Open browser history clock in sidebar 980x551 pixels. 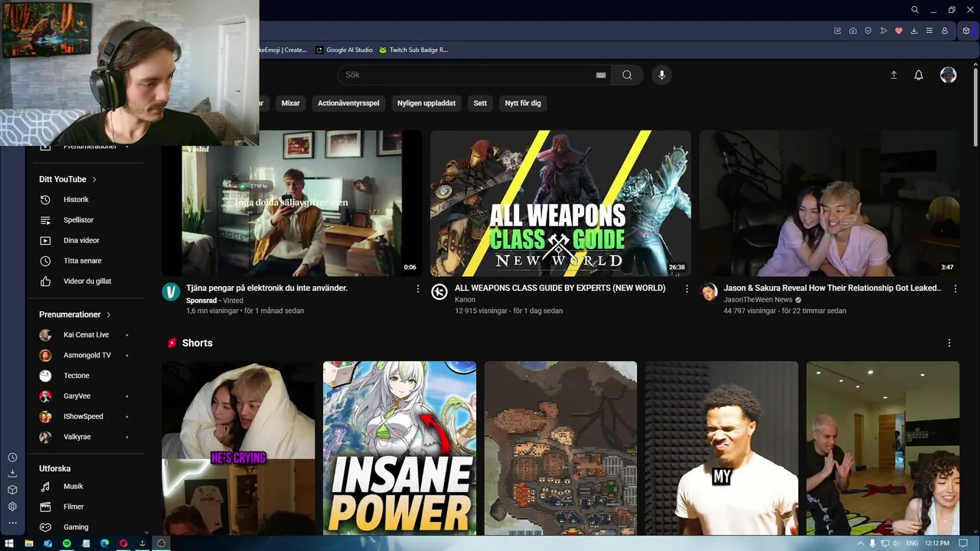tap(12, 458)
